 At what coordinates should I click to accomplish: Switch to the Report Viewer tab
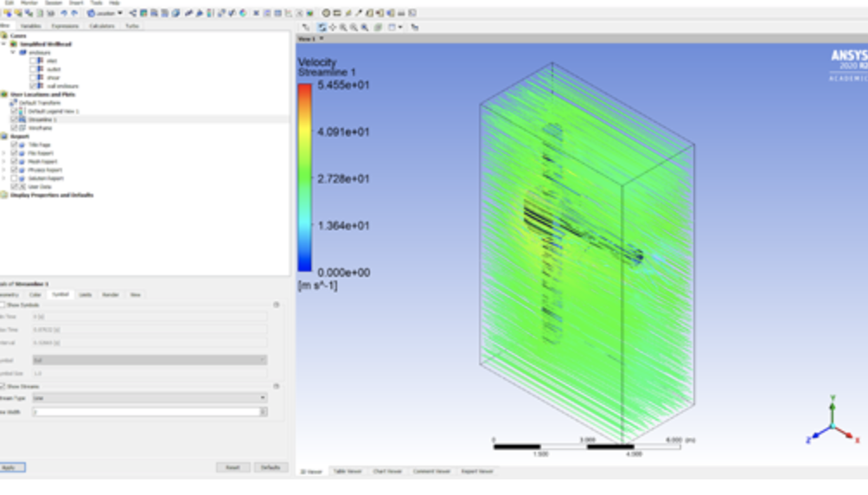(x=477, y=471)
